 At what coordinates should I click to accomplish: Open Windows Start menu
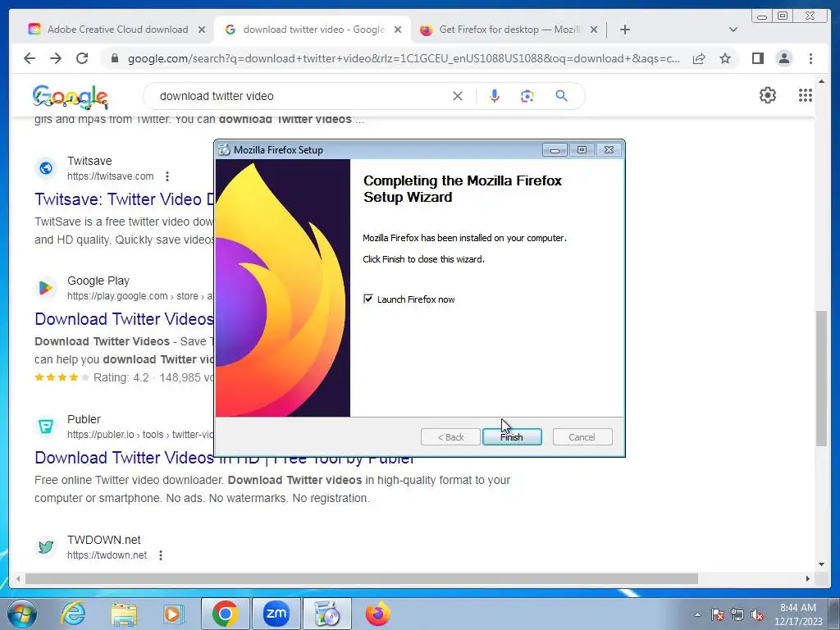point(22,614)
